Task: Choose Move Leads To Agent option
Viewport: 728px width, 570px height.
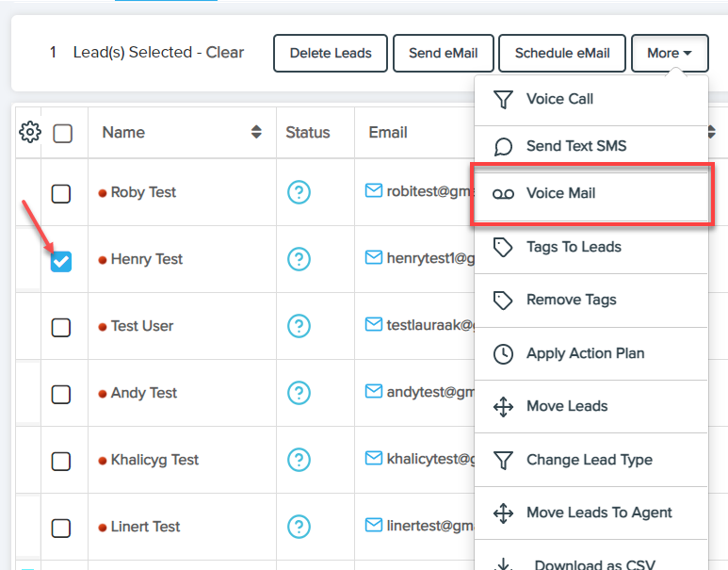Action: coord(599,513)
